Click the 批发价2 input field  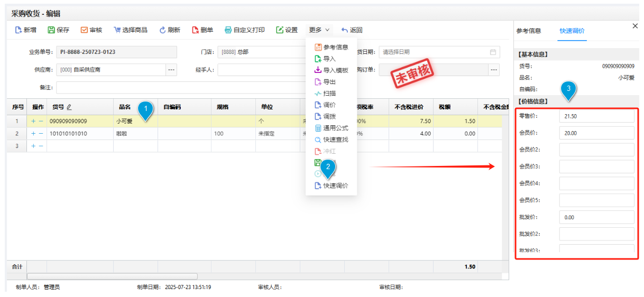[x=596, y=234]
